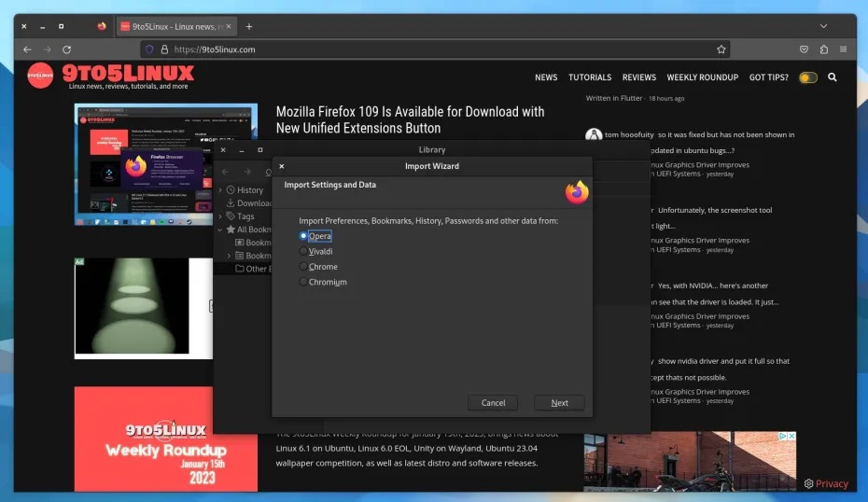This screenshot has width=868, height=502.
Task: Click the browser back arrow
Action: (x=27, y=49)
